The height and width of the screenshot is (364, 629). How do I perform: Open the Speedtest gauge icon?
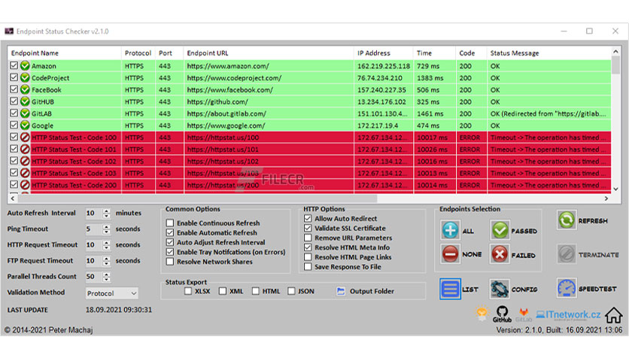point(567,288)
